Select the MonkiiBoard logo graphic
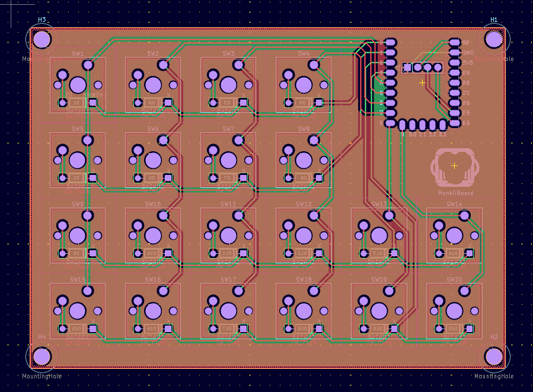This screenshot has width=533, height=392. coord(455,167)
